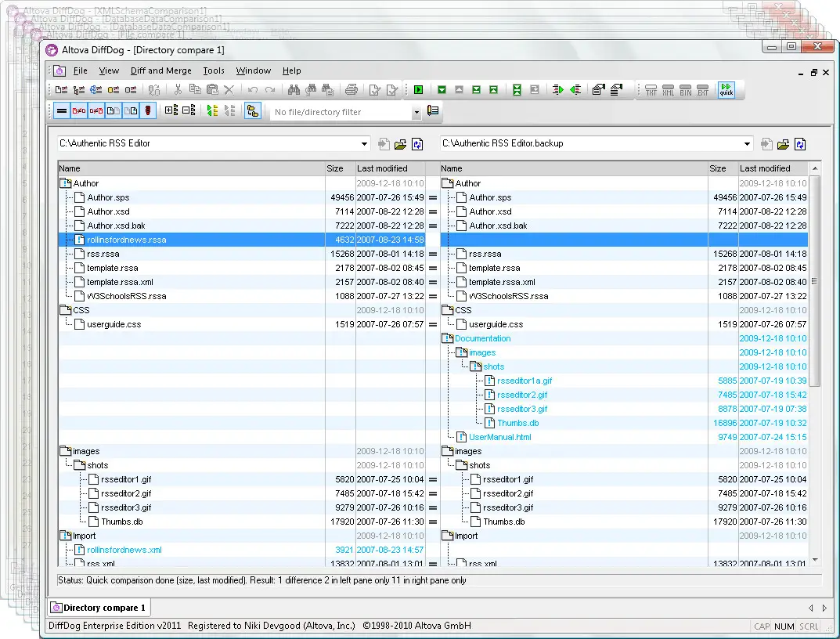Sort right pane by Last modified header

[x=773, y=168]
